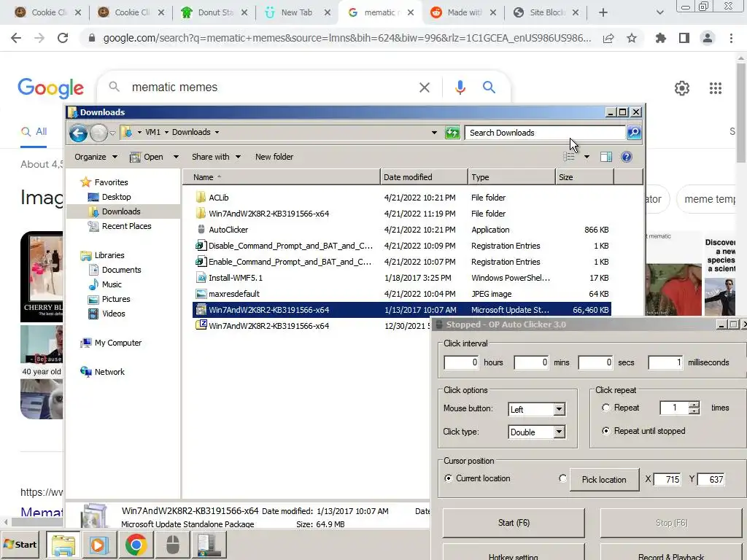Select Repeat until stopped radio button
This screenshot has height=560, width=747.
point(605,431)
